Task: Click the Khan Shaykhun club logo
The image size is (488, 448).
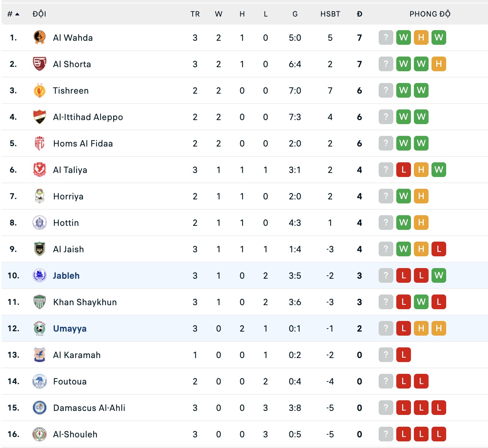Action: pos(40,302)
